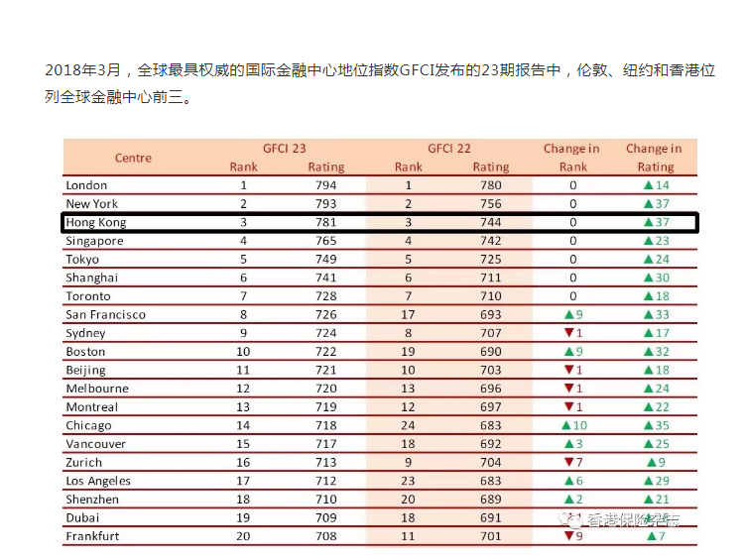The image size is (746, 560).
Task: Click Sydney's GFCI 22 rating "707"
Action: click(490, 333)
